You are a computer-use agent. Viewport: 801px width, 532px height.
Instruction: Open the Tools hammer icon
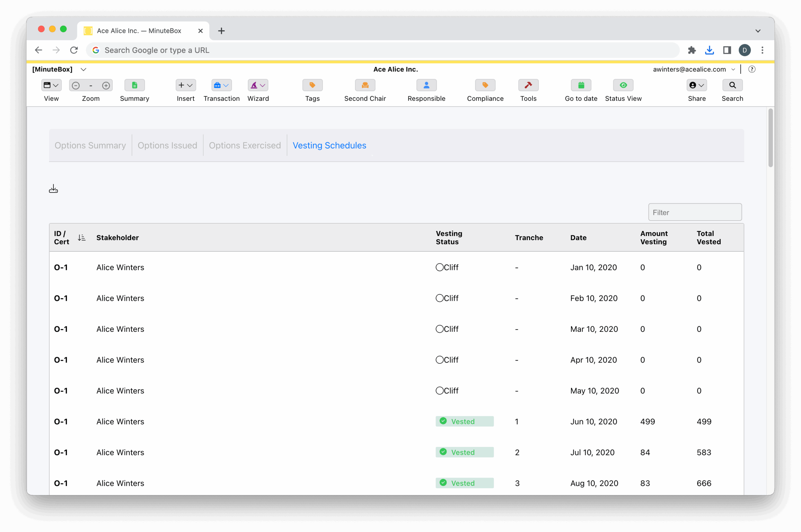528,85
